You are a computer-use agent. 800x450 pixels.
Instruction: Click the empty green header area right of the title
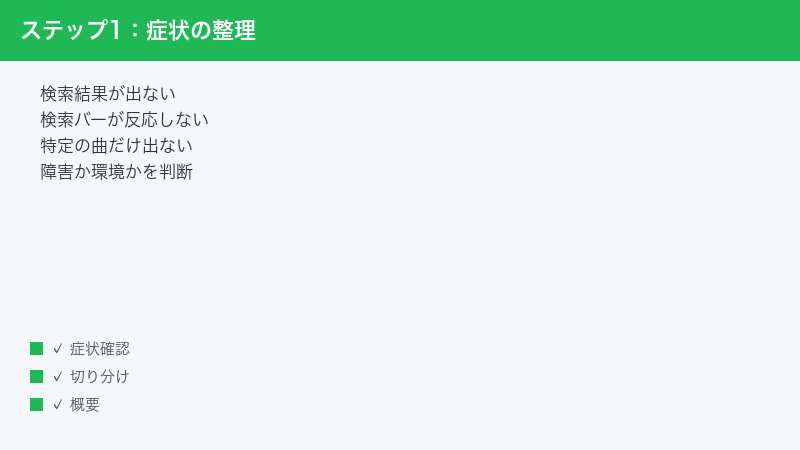coord(526,30)
